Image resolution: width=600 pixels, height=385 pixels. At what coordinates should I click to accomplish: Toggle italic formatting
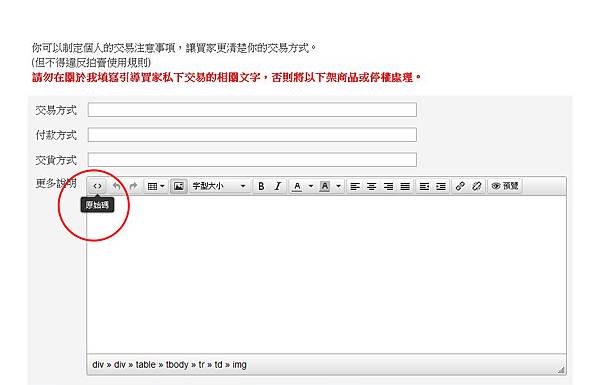278,186
